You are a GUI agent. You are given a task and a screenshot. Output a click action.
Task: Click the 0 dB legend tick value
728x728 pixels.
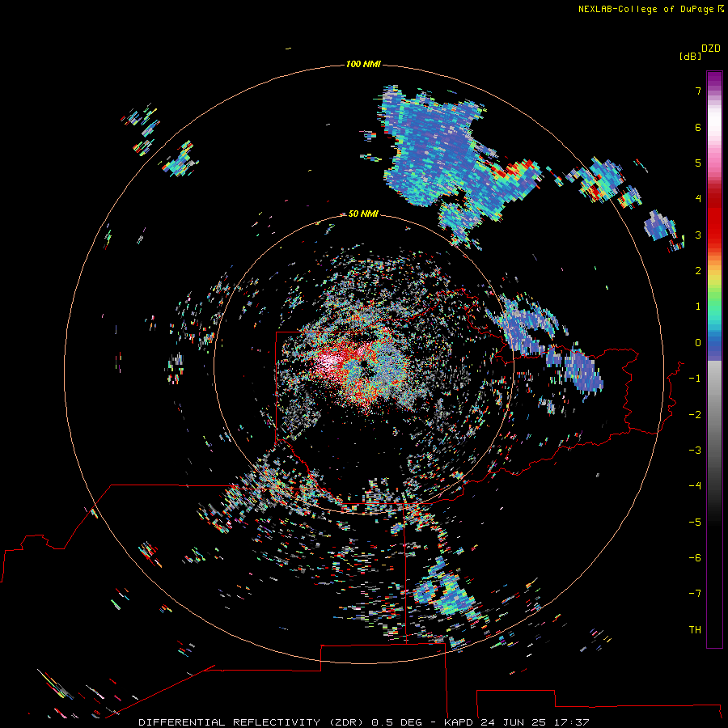point(698,343)
